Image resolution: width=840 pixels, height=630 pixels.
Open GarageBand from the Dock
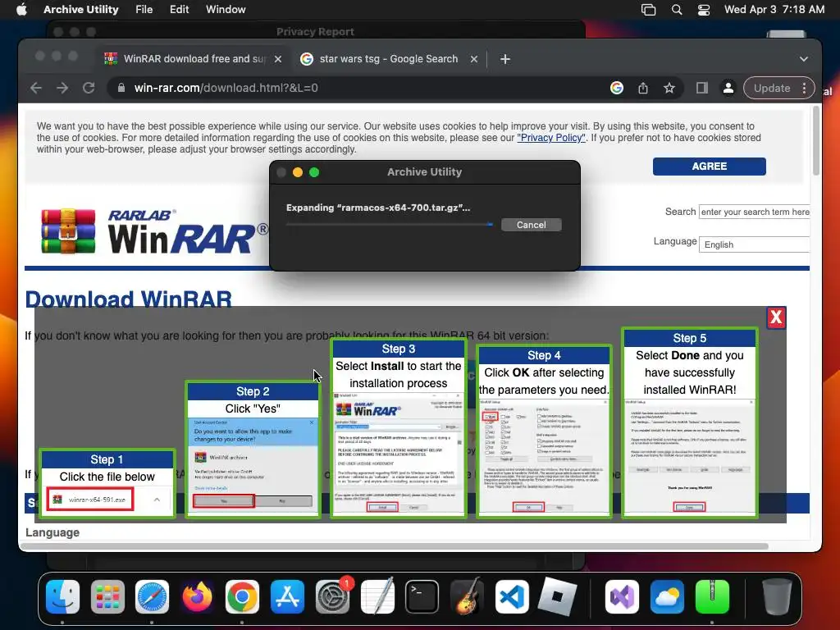467,596
